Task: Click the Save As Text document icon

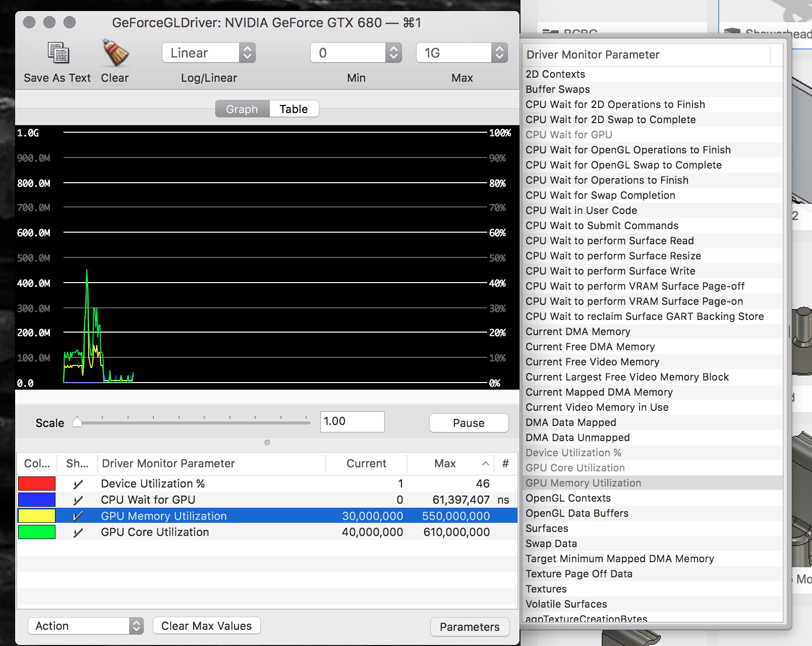Action: coord(58,53)
